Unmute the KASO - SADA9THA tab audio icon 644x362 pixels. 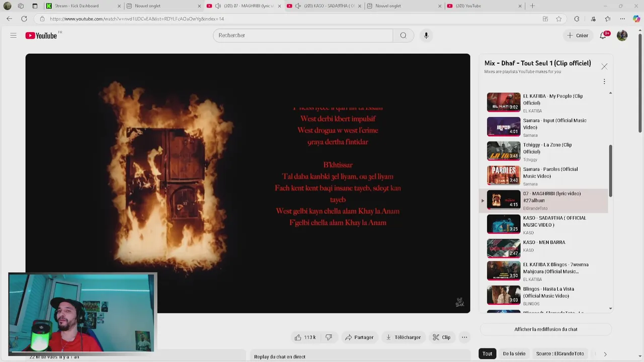[x=298, y=6]
